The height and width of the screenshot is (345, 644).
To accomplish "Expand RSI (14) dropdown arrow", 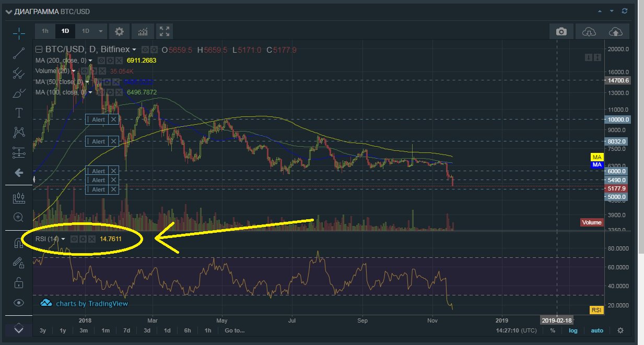I will pyautogui.click(x=63, y=239).
